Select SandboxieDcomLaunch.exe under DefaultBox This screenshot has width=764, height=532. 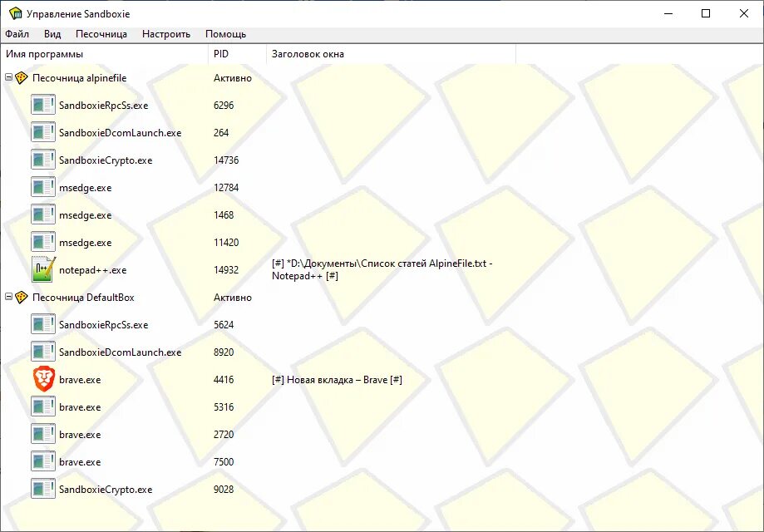120,352
